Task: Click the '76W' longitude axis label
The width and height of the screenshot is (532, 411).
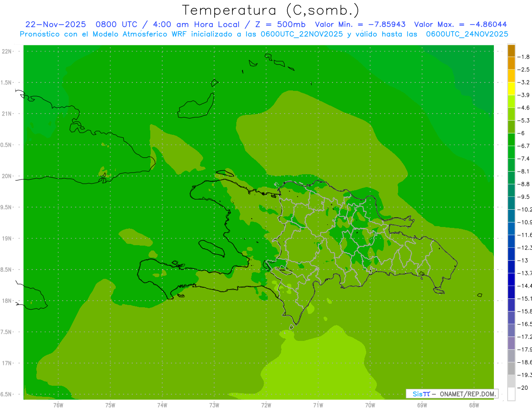Action: 58,405
